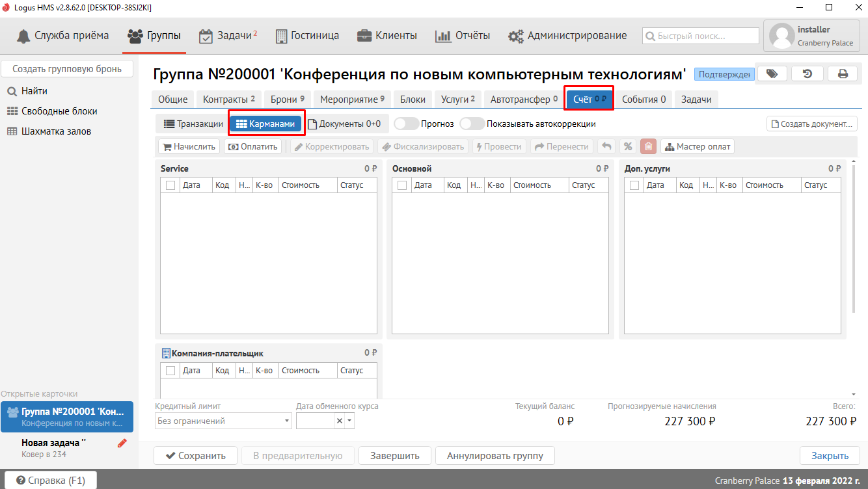Open the Подтверждён status dropdown

point(724,74)
